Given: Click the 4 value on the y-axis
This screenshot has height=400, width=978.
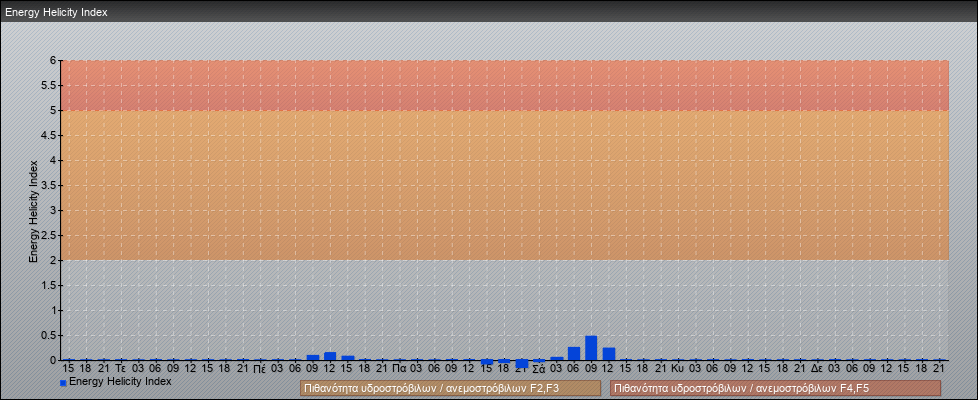Looking at the screenshot, I should coord(54,160).
